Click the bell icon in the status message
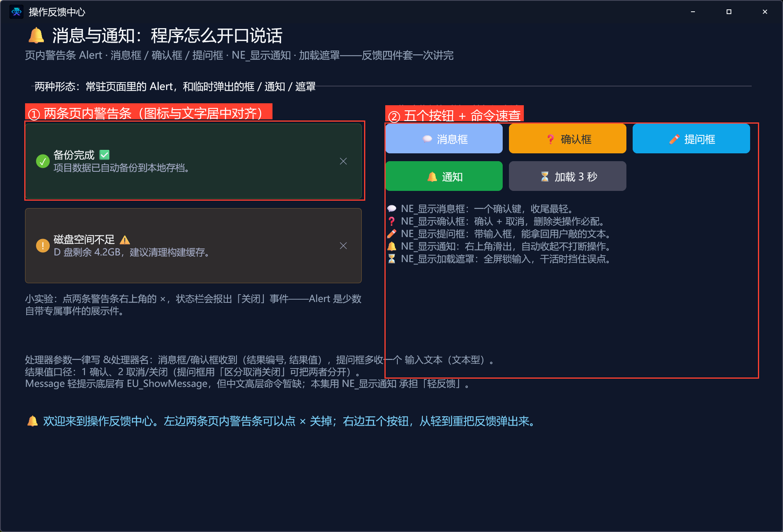This screenshot has width=783, height=532. pyautogui.click(x=32, y=421)
